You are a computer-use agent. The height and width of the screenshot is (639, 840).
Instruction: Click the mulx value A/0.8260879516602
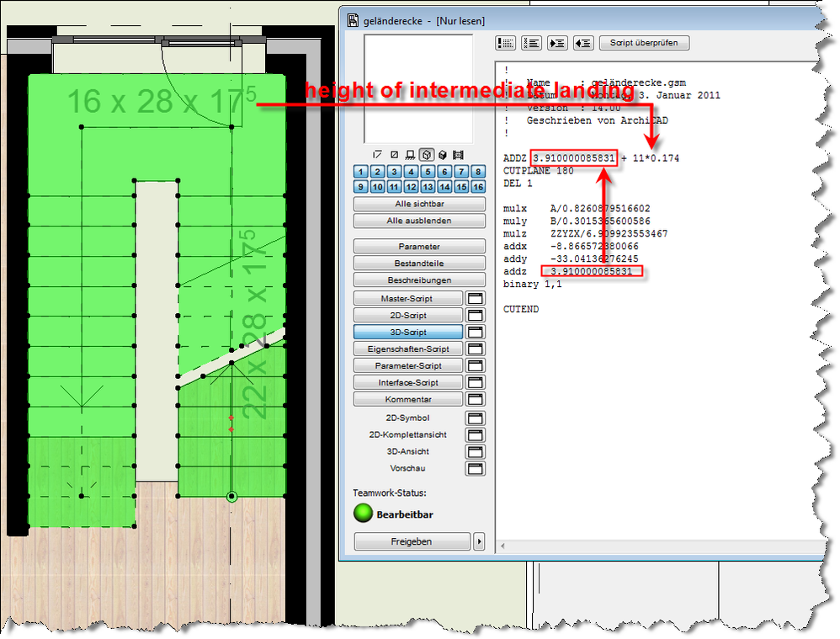pos(600,209)
